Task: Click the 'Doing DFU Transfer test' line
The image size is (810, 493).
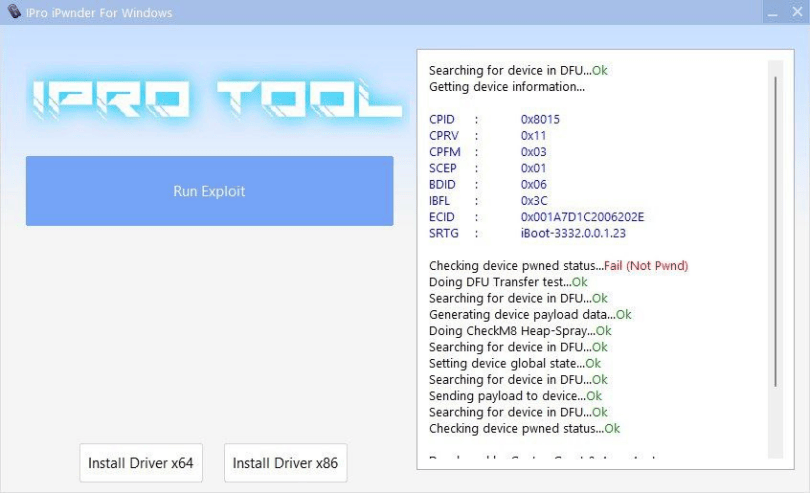Action: (508, 282)
